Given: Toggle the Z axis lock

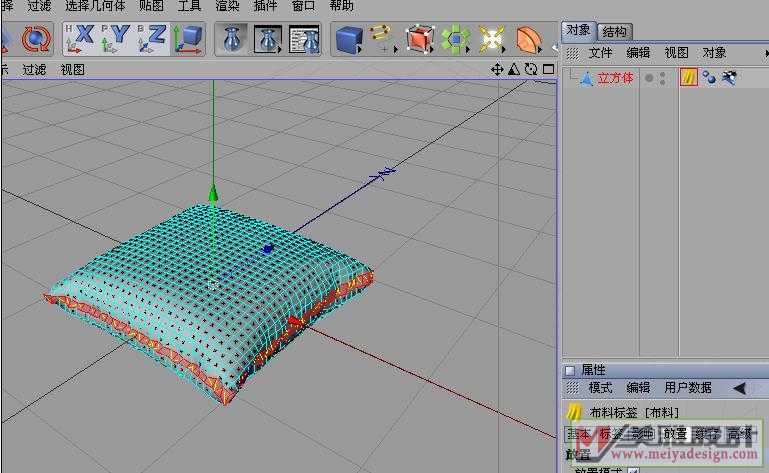Looking at the screenshot, I should [x=152, y=38].
